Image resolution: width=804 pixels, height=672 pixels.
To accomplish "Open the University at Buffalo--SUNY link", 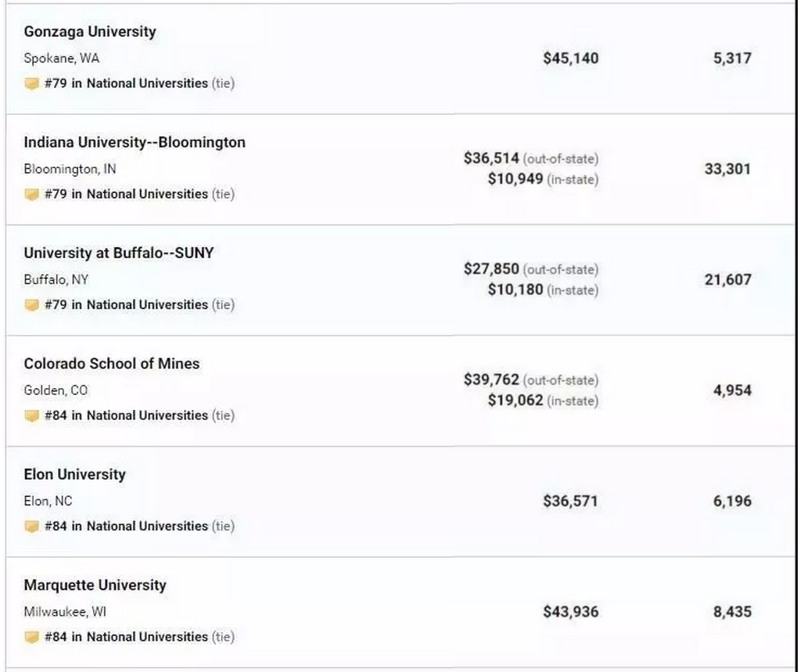I will [x=119, y=253].
